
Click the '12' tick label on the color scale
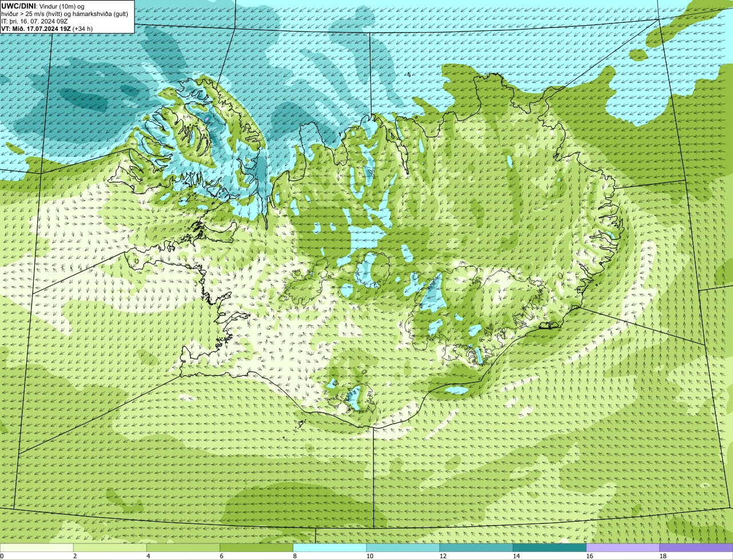click(443, 556)
